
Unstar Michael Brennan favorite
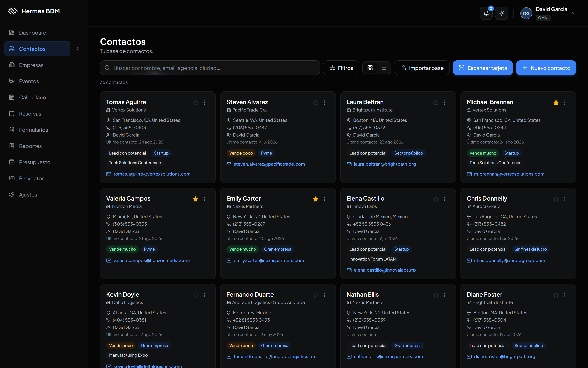coord(556,103)
